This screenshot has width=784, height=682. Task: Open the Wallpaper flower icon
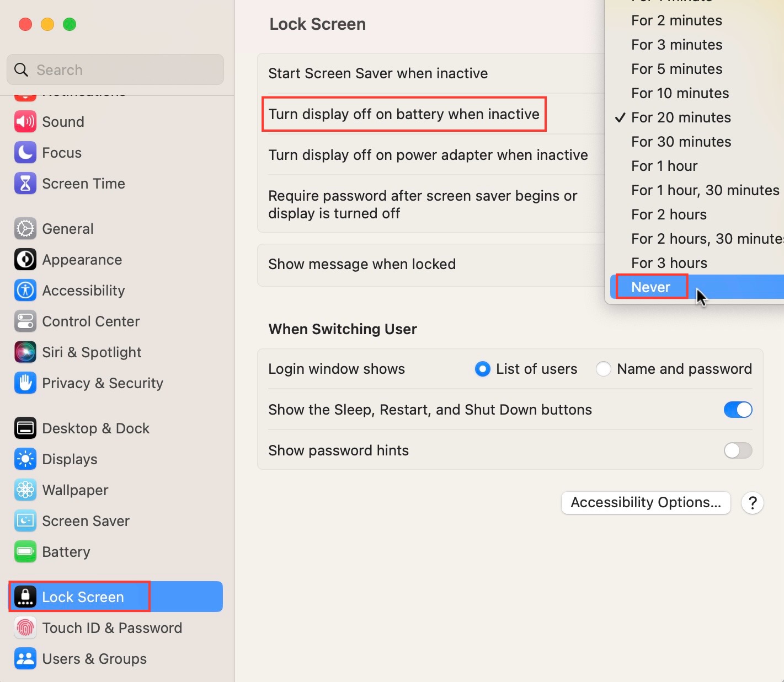click(25, 490)
